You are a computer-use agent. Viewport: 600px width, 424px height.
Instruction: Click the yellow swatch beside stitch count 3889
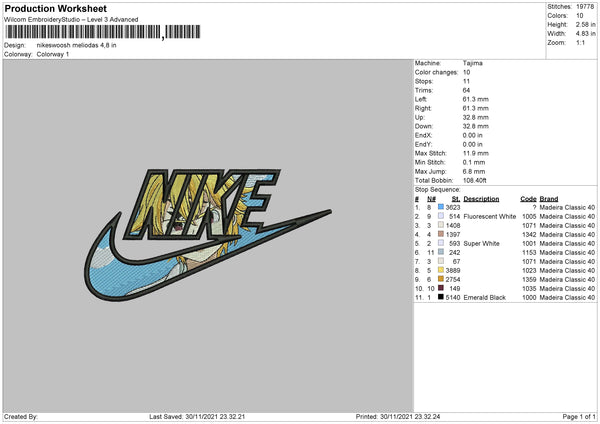(x=441, y=270)
